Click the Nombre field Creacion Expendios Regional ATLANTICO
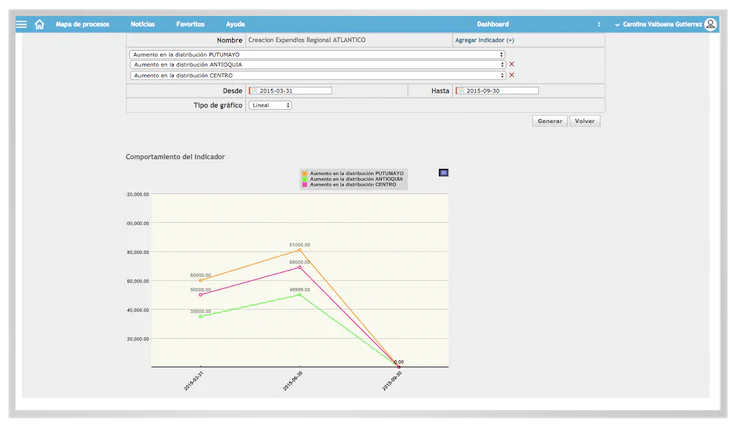 click(x=307, y=40)
